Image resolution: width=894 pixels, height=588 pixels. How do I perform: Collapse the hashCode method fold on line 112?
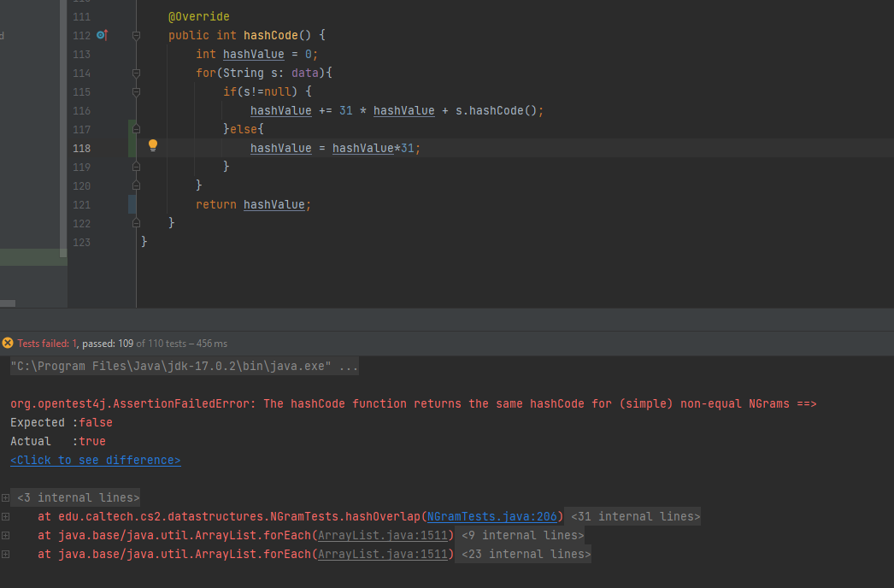tap(136, 36)
